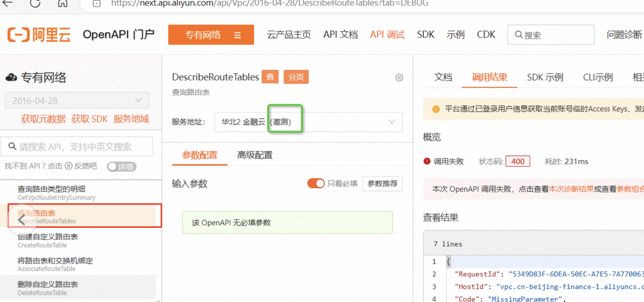This screenshot has height=302, width=644.
Task: Click the magnifier icon in top search box
Action: [x=519, y=34]
